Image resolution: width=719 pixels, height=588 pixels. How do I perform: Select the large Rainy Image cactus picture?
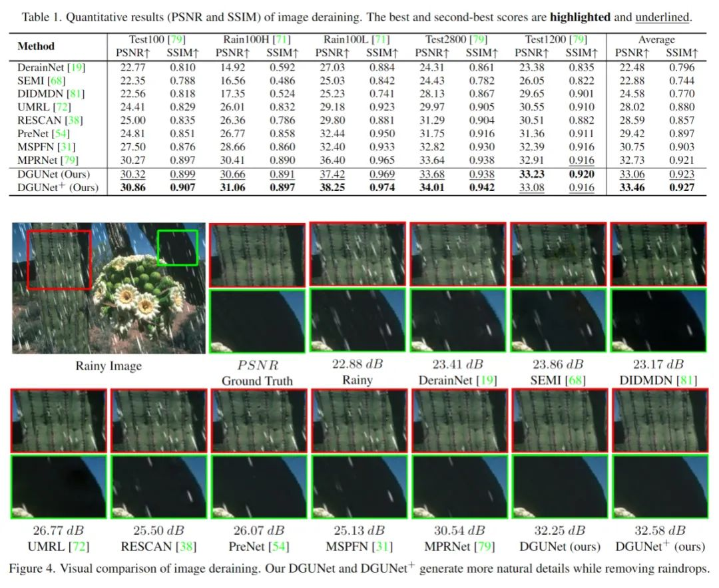[x=109, y=288]
